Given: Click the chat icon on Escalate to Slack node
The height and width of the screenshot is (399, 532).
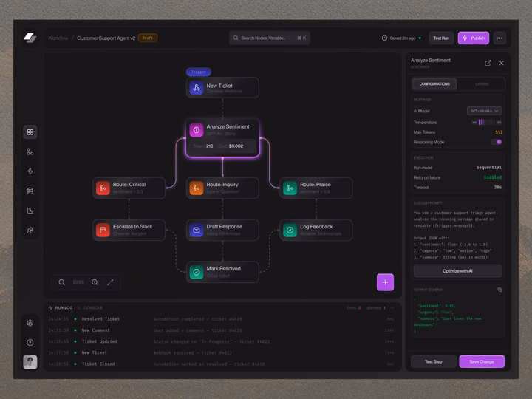Looking at the screenshot, I should 103,230.
